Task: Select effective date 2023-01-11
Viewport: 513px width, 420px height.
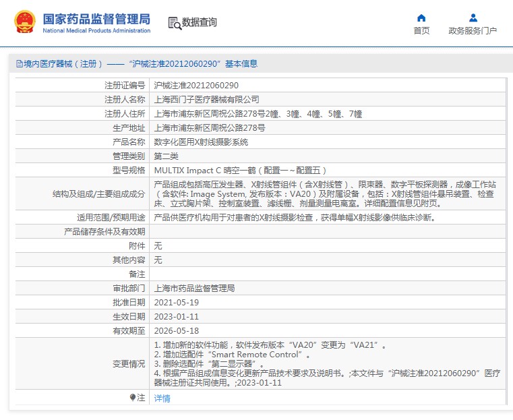Action: point(177,316)
